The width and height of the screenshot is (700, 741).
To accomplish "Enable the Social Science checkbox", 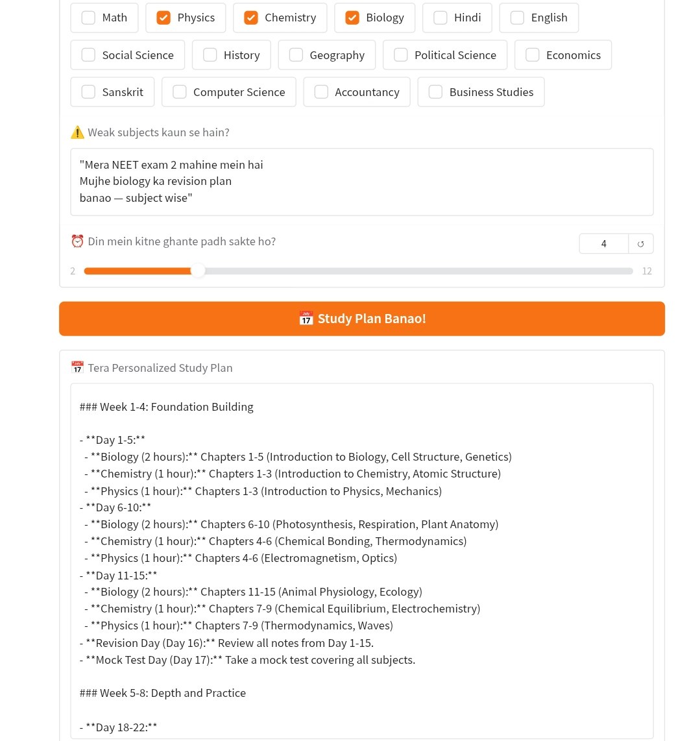I will point(88,55).
